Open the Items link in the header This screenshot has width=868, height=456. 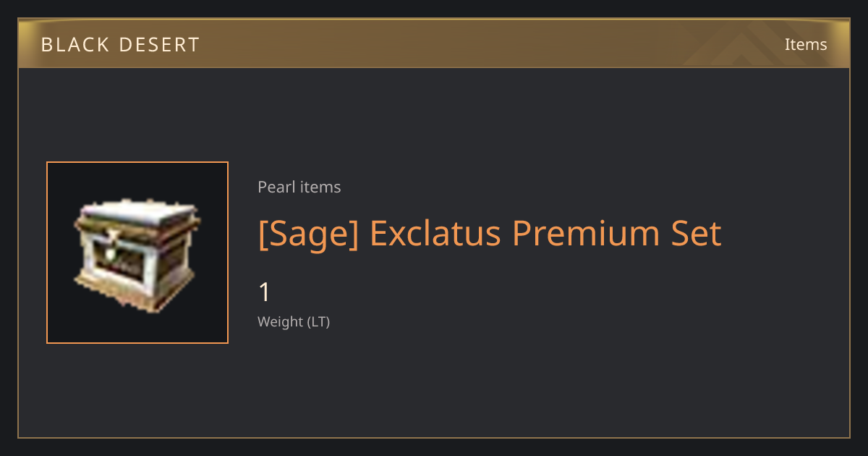806,44
